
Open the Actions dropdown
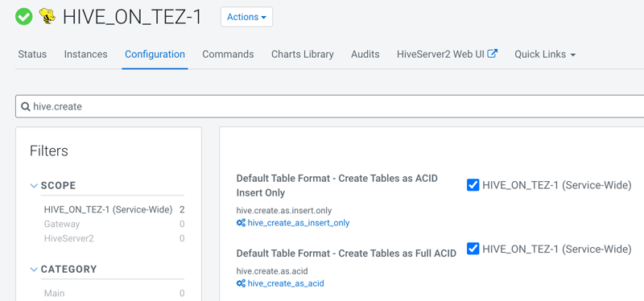click(247, 17)
